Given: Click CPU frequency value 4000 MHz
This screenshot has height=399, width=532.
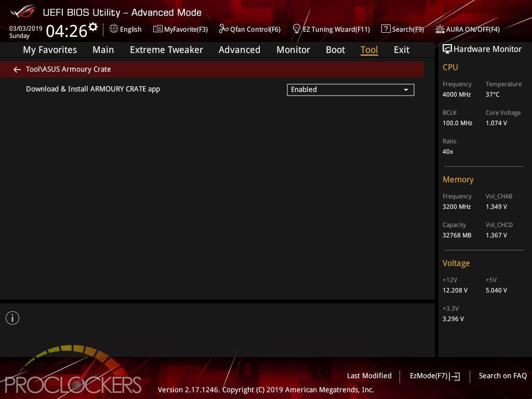Looking at the screenshot, I should [457, 95].
